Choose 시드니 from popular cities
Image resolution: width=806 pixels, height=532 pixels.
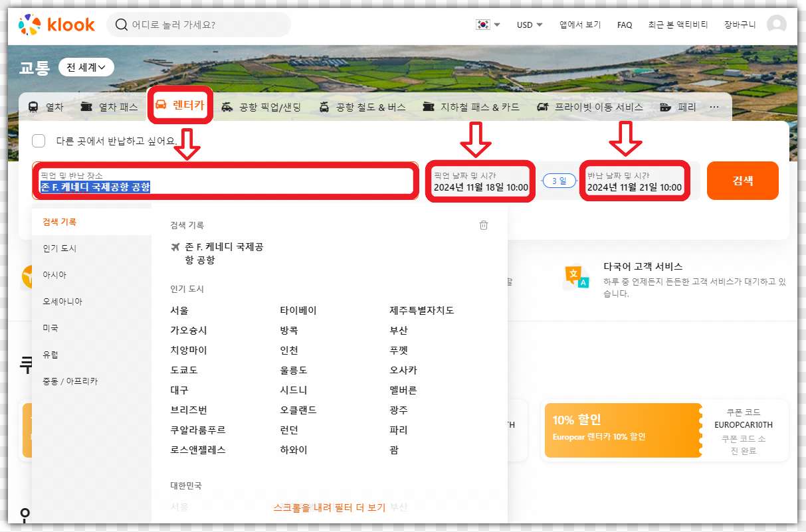[294, 390]
